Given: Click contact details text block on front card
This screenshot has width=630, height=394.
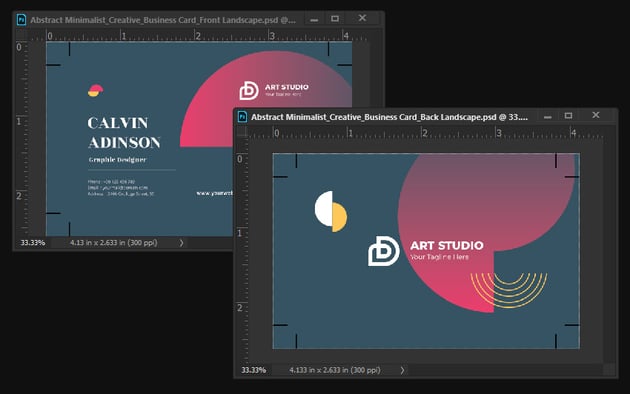Looking at the screenshot, I should pyautogui.click(x=121, y=188).
